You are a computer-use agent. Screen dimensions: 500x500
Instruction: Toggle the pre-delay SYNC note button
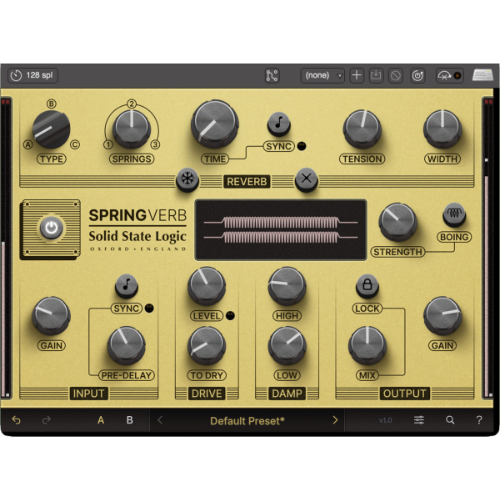pyautogui.click(x=126, y=286)
